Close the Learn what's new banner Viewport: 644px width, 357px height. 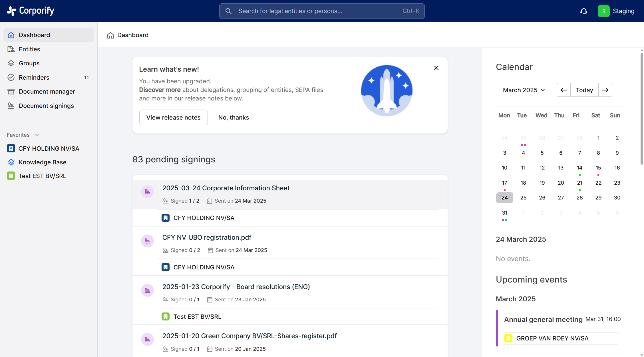click(436, 68)
